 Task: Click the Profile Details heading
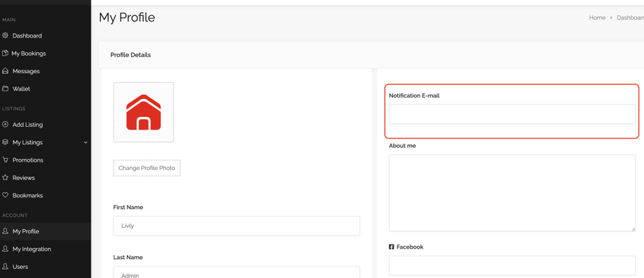coord(130,54)
